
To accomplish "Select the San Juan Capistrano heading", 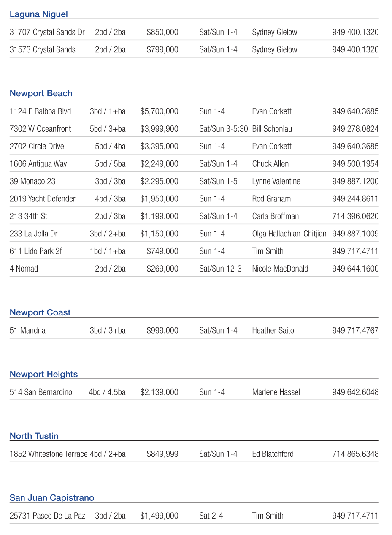I will (x=52, y=498).
